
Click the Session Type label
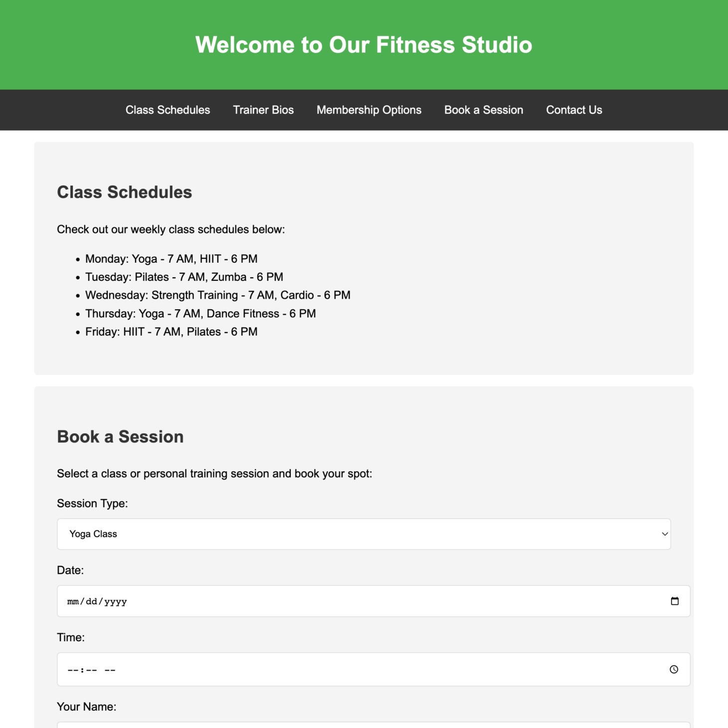point(92,504)
